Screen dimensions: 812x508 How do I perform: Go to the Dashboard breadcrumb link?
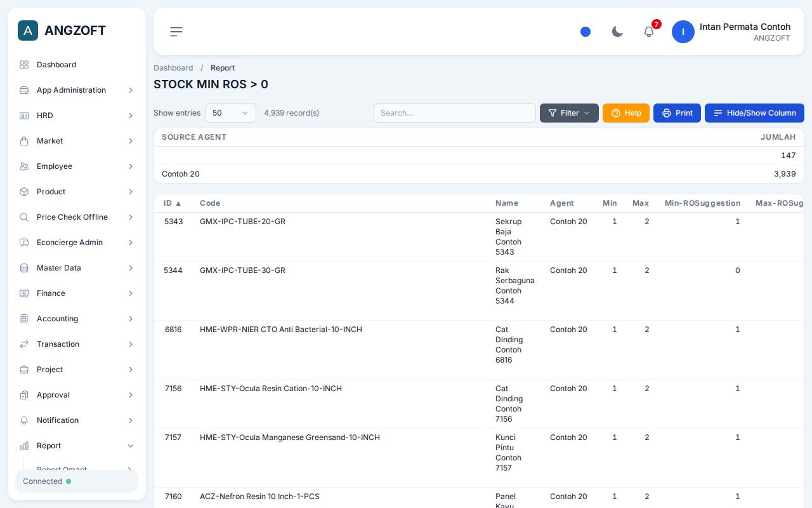coord(173,68)
